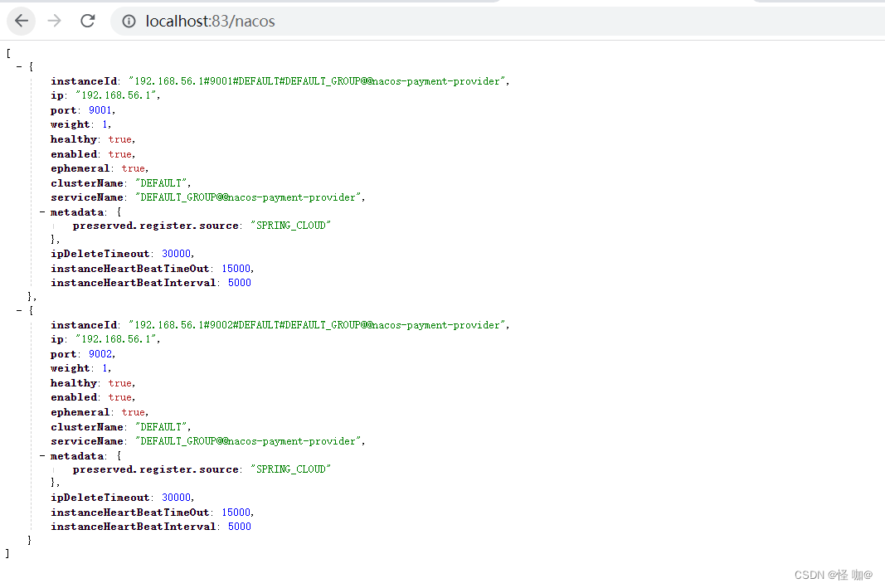Image resolution: width=885 pixels, height=588 pixels.
Task: Collapse the first JSON instance object
Action: (x=19, y=66)
